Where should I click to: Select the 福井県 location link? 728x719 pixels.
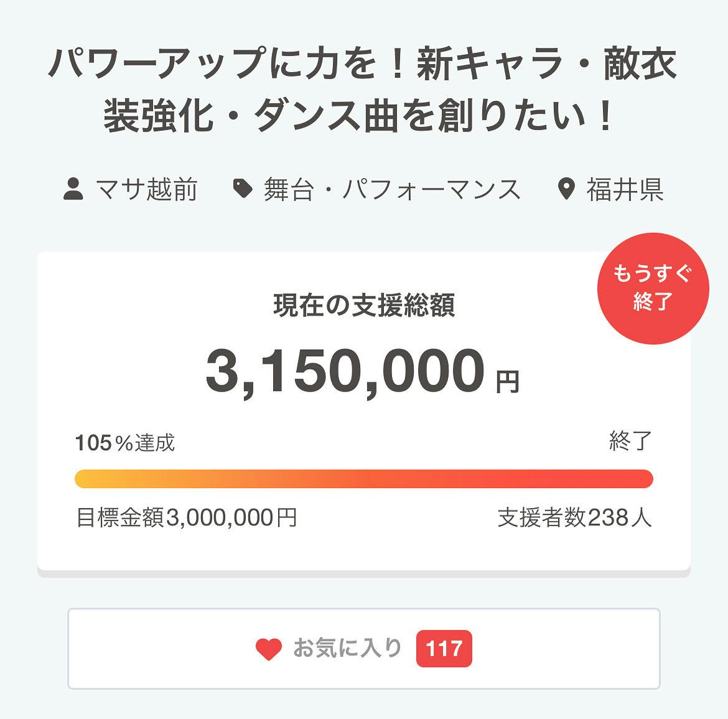click(625, 189)
